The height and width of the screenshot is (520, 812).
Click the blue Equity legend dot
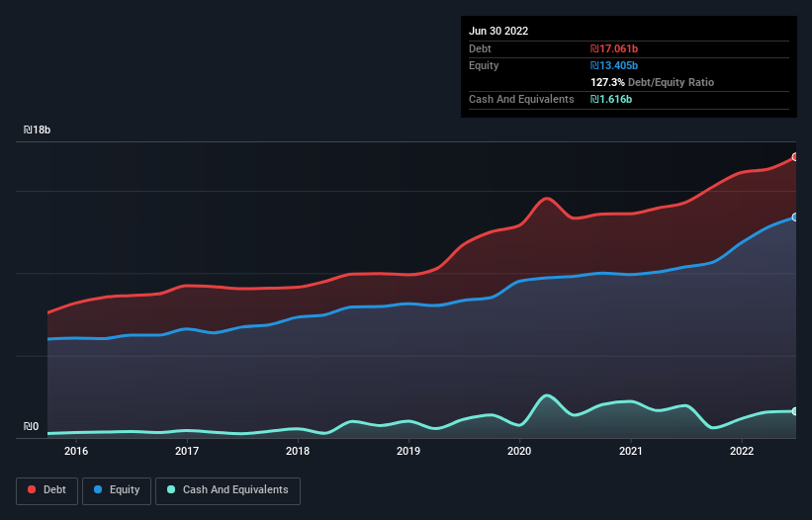pyautogui.click(x=98, y=489)
